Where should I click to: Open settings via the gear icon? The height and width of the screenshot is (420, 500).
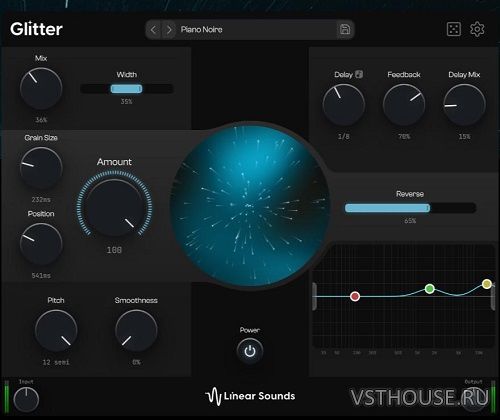[x=477, y=29]
